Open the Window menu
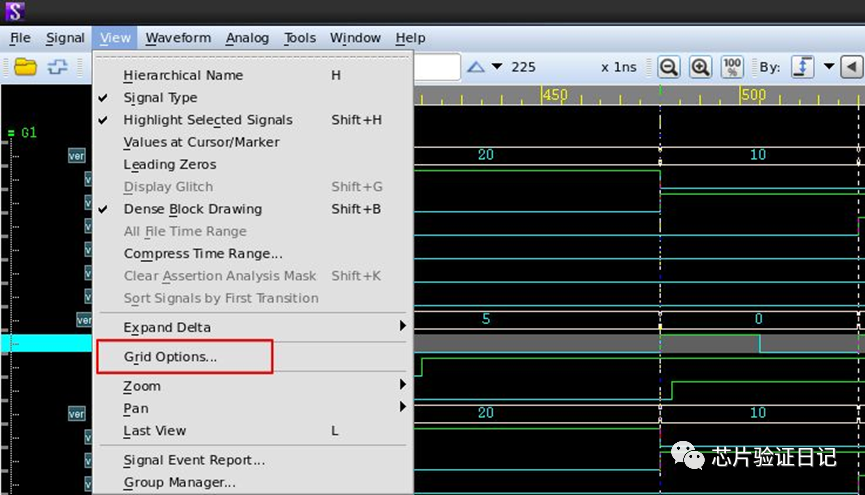Screen dimensions: 865x495 [355, 38]
